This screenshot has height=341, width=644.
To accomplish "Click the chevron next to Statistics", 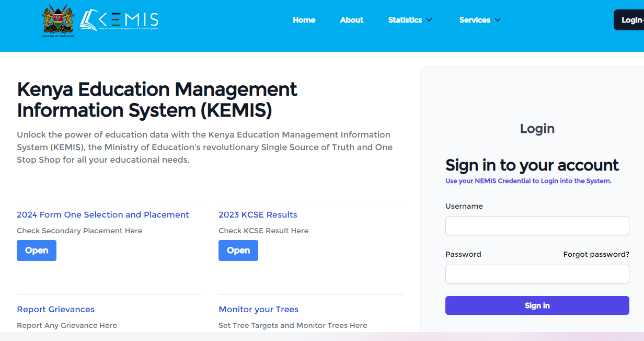I will (x=429, y=20).
